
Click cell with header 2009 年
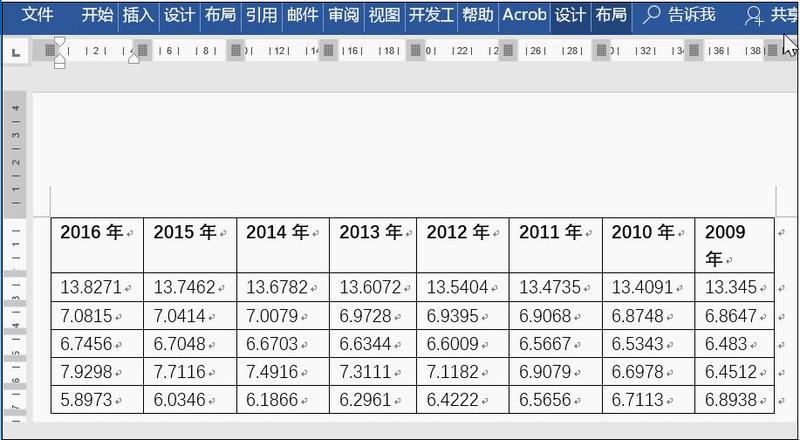pos(735,246)
